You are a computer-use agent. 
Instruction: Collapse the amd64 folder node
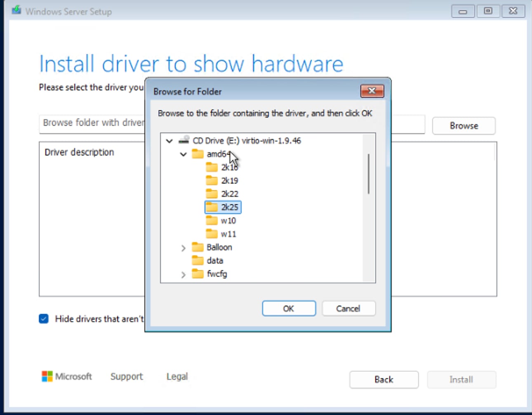click(184, 154)
